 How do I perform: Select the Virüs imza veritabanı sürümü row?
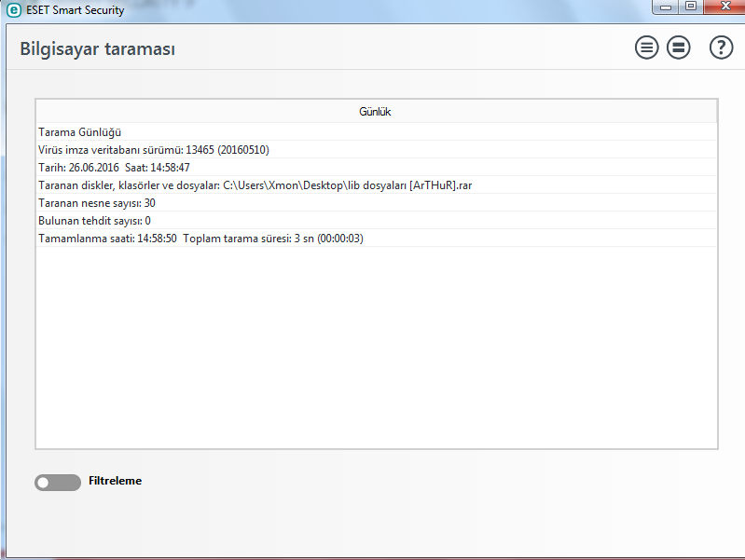[154, 150]
